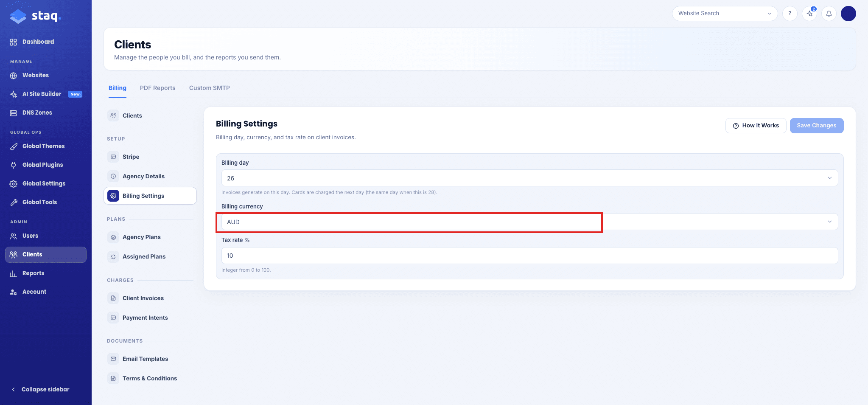The height and width of the screenshot is (405, 868).
Task: Switch to the PDF Reports tab
Action: (157, 88)
